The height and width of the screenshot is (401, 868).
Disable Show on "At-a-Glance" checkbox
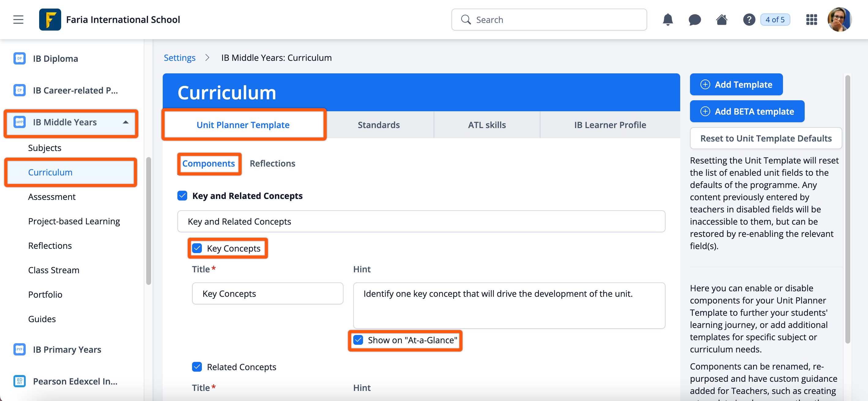tap(358, 340)
